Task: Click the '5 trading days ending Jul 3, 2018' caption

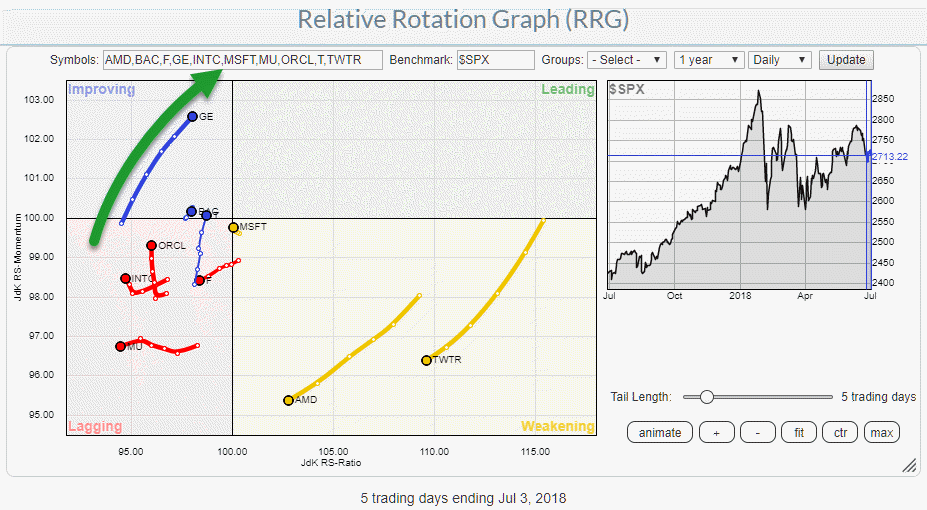Action: pos(464,498)
